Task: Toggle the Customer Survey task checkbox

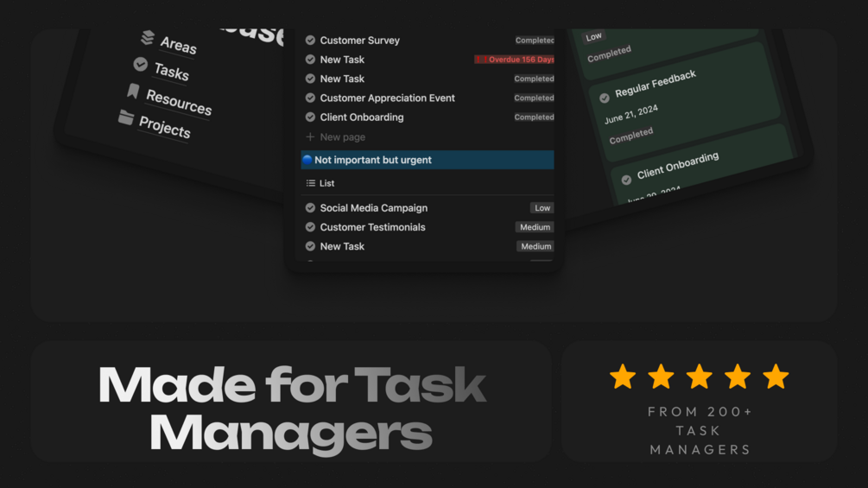Action: 310,41
